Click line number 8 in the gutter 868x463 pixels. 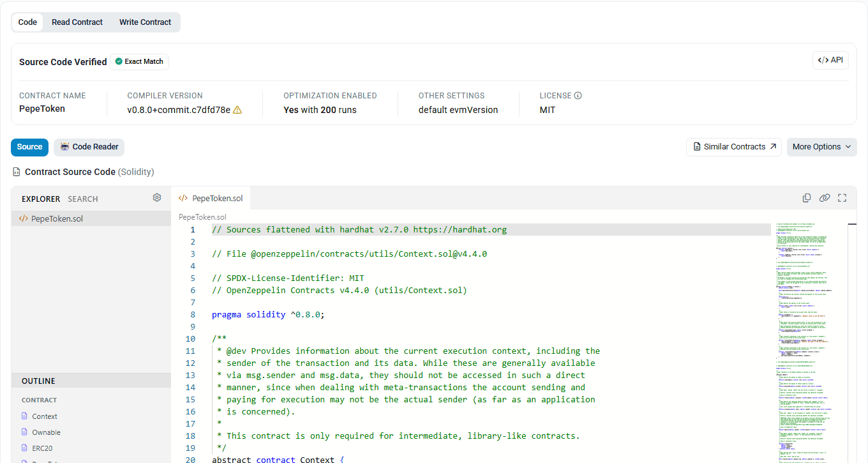pos(193,315)
